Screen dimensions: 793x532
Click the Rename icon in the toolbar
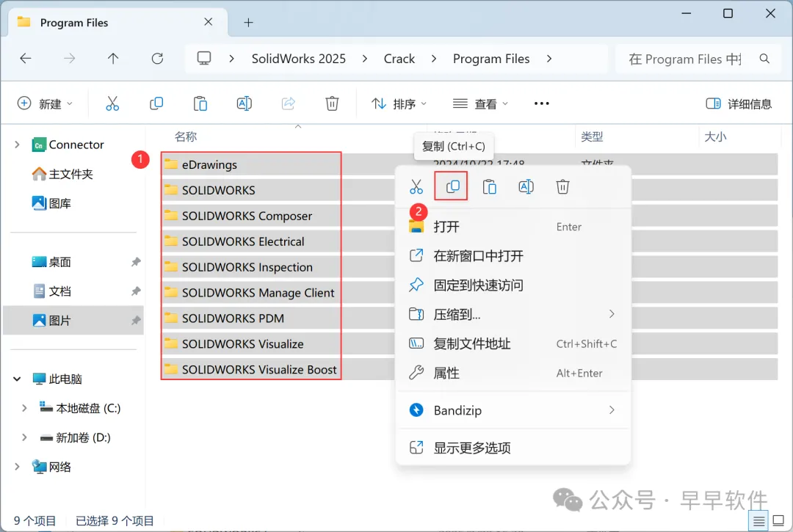tap(245, 103)
